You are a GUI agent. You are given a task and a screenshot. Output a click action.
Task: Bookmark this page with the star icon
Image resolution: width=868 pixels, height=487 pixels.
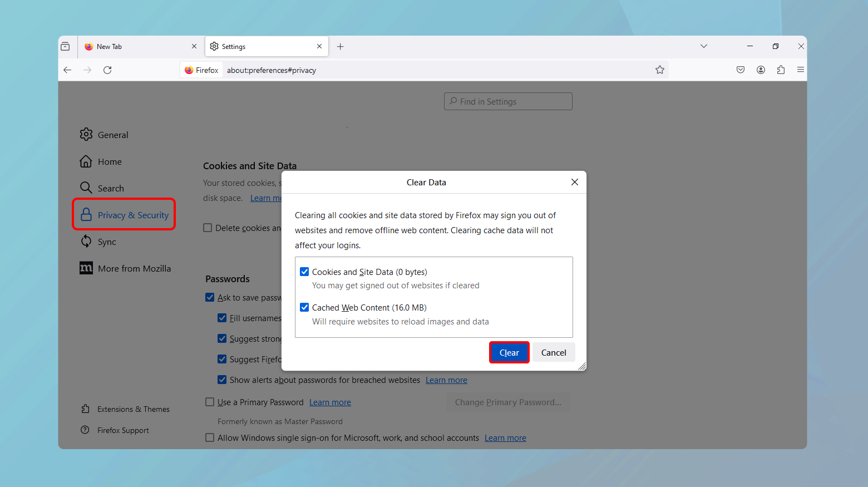tap(660, 70)
